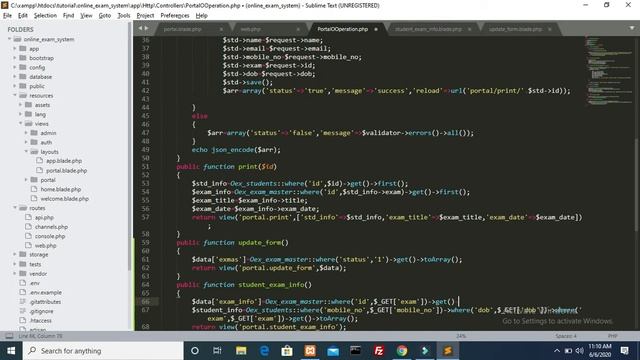Open channels.php from the sidebar
The width and height of the screenshot is (640, 360).
51,227
